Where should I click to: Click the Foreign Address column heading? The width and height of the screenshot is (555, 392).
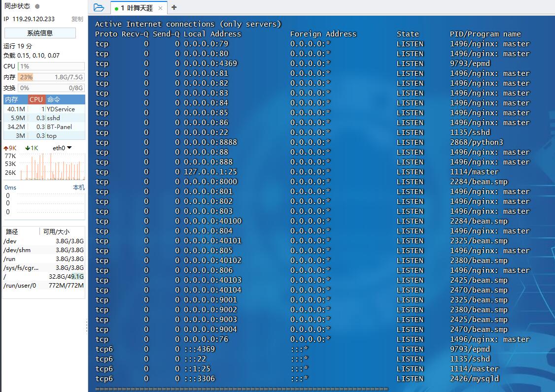point(323,34)
